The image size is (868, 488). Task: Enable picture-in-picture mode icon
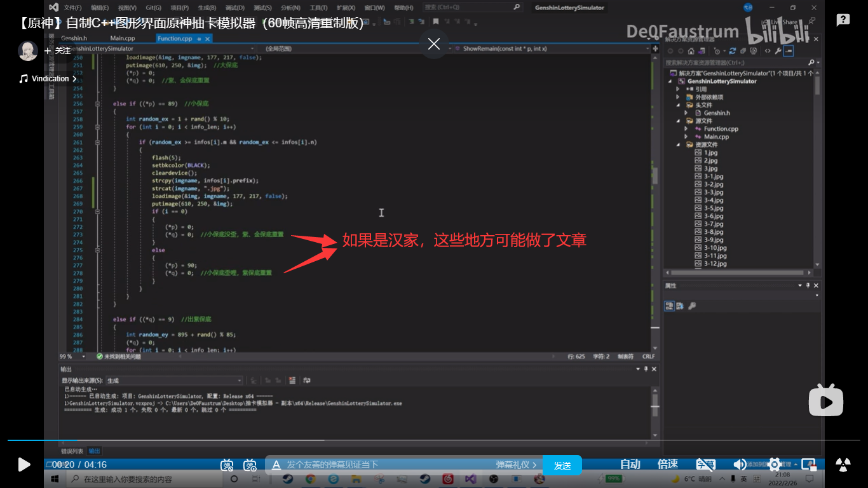pyautogui.click(x=808, y=464)
